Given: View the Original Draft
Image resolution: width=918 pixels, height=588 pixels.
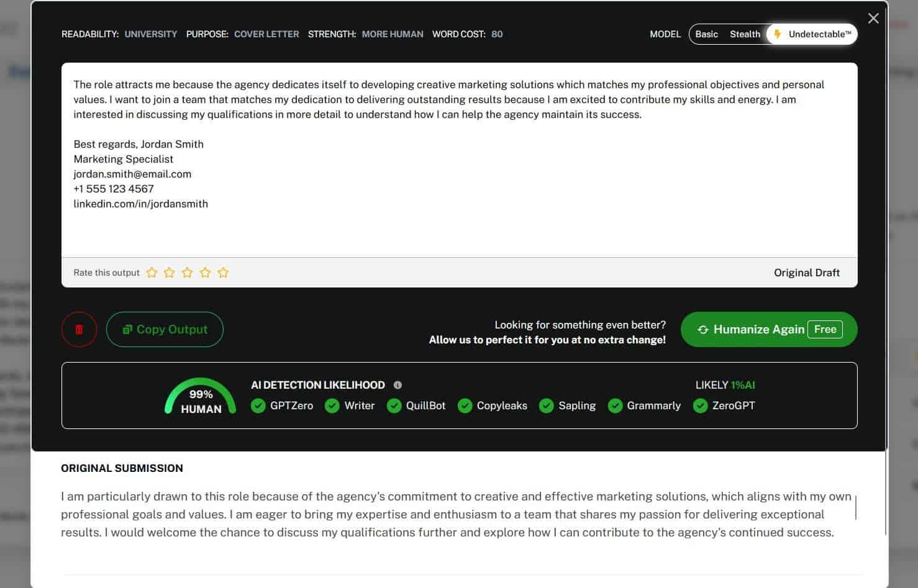Looking at the screenshot, I should (x=806, y=273).
